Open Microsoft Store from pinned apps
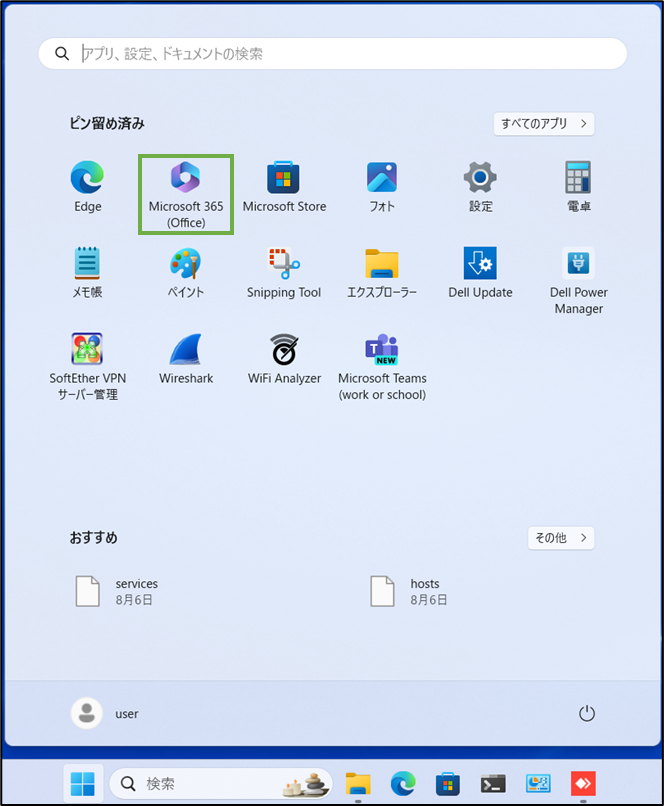The height and width of the screenshot is (806, 664). tap(284, 187)
